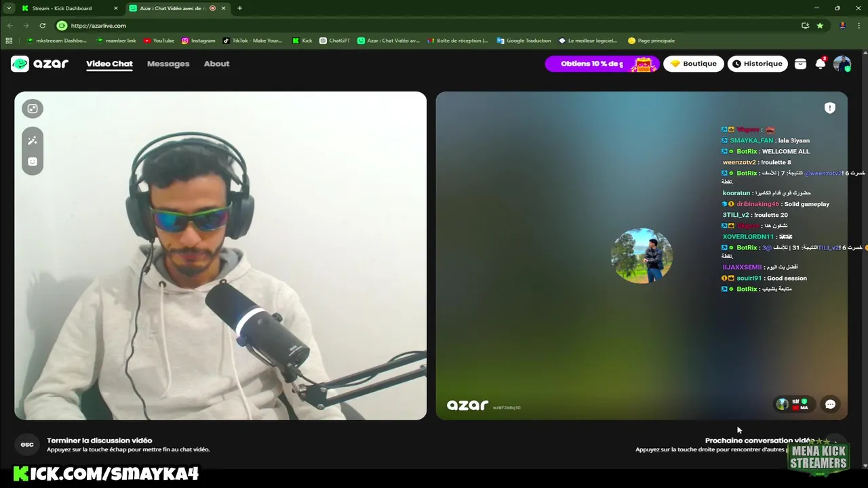Viewport: 868px width, 488px height.
Task: Click the partner's round profile photo
Action: click(x=642, y=256)
